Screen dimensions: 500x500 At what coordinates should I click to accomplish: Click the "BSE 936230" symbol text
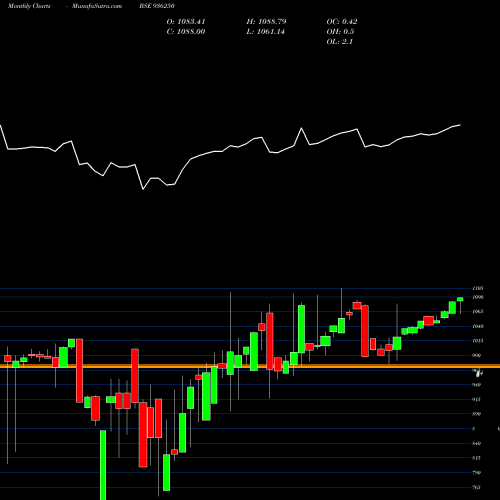click(x=157, y=6)
